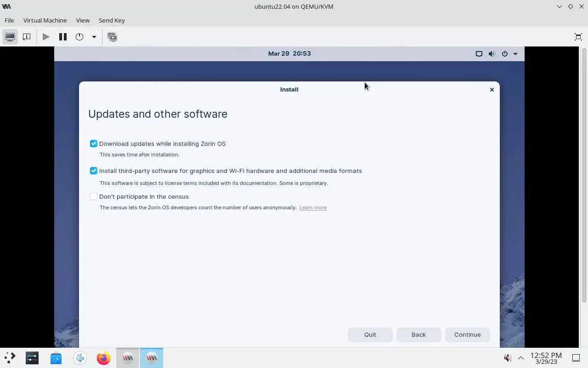Click the Run virtual machine play icon

[x=46, y=37]
